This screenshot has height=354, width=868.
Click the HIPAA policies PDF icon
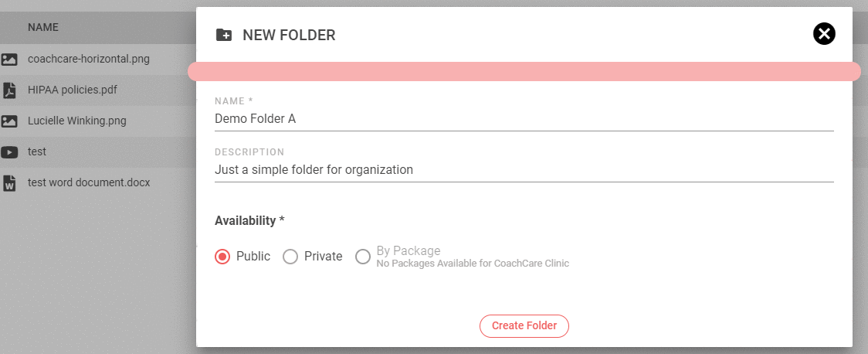click(x=9, y=90)
